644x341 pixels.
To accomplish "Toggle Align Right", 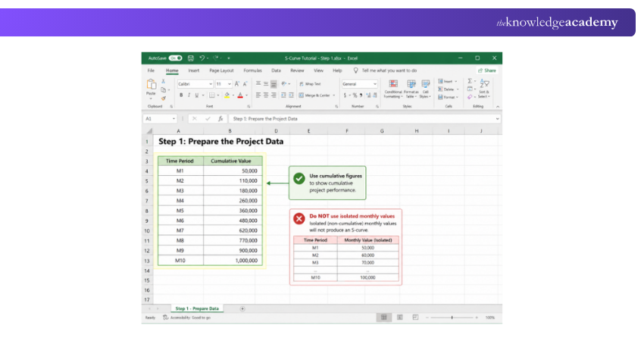I will coord(274,95).
